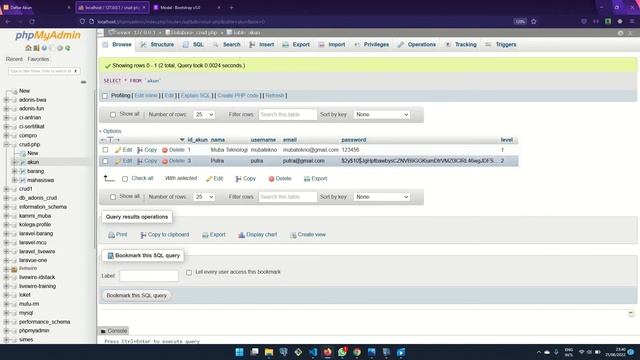Collapse the crud-php database node
Viewport: 640px width, 360px height.
point(6,144)
